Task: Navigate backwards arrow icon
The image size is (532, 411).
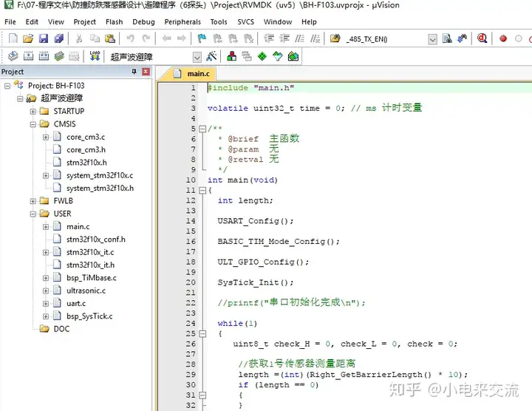Action: pos(166,38)
